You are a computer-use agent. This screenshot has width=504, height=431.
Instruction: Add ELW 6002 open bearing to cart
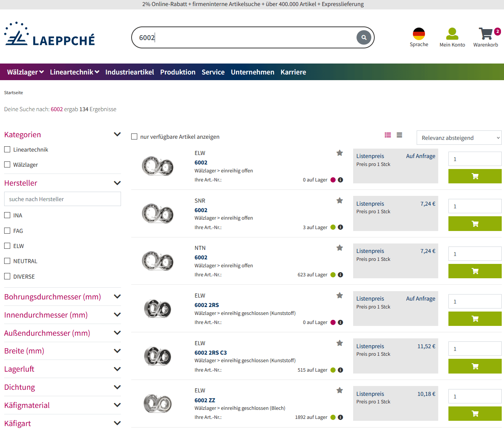pos(475,176)
